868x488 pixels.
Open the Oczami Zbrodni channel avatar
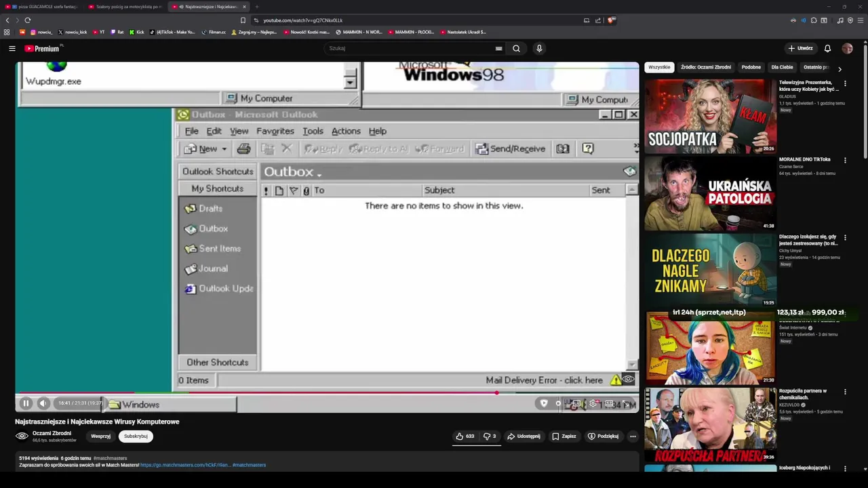tap(22, 436)
